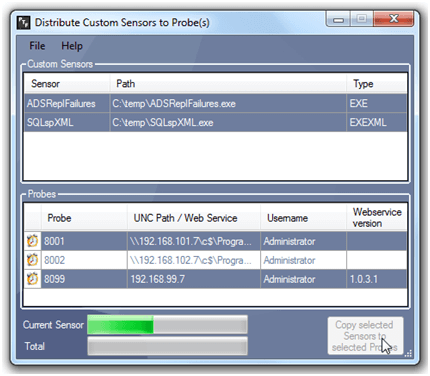Click the Current Sensor progress bar
Image resolution: width=430 pixels, height=376 pixels.
(x=167, y=325)
